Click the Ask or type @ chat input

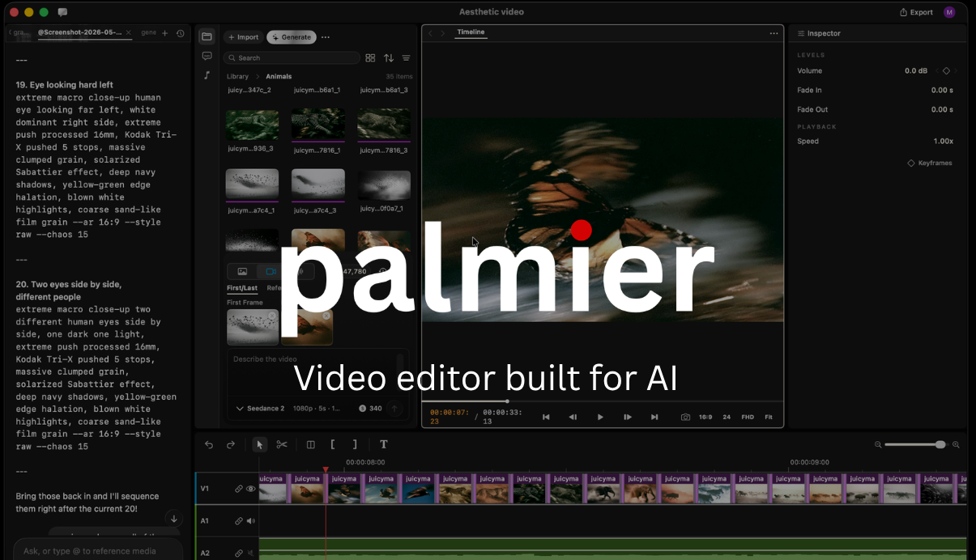pyautogui.click(x=97, y=550)
